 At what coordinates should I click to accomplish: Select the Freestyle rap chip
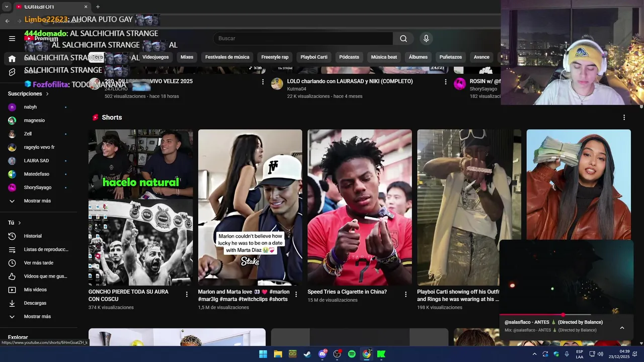(x=275, y=57)
